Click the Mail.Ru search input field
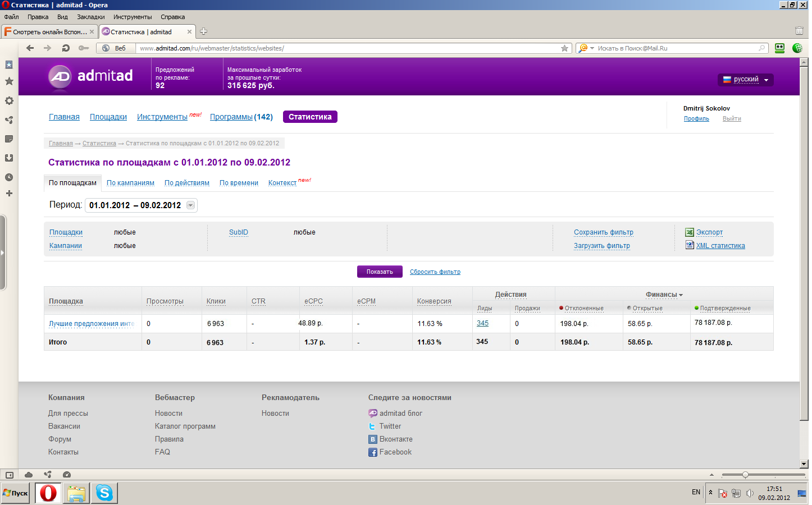Viewport: 812px width, 505px height. coord(677,48)
